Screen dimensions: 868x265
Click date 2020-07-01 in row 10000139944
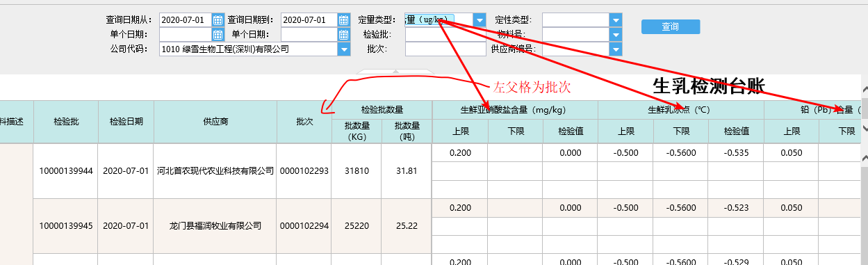126,171
